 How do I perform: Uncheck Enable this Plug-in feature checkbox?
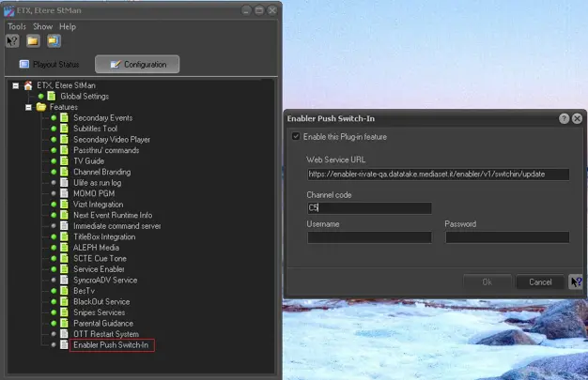tap(297, 137)
